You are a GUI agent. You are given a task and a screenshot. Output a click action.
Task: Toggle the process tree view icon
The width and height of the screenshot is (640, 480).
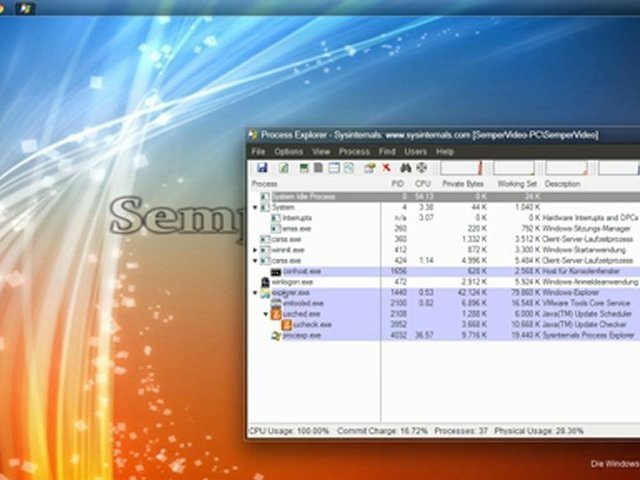click(x=318, y=168)
